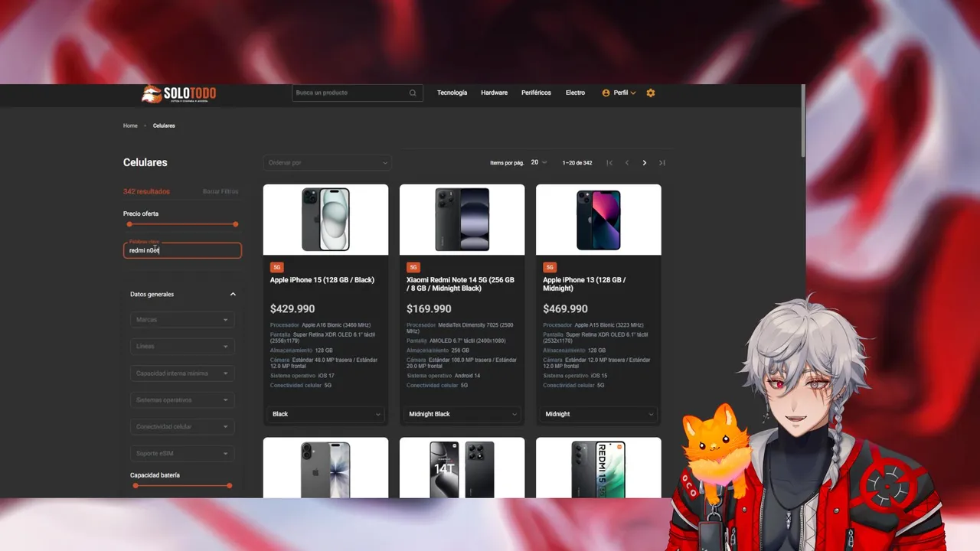Screen dimensions: 980x551
Task: Click the Redmi 15 product image
Action: pyautogui.click(x=599, y=468)
